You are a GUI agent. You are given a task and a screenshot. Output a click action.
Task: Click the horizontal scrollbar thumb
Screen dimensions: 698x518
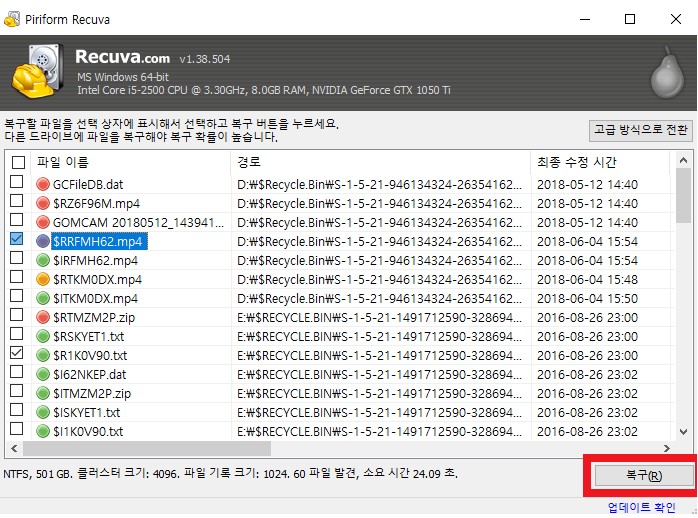tap(147, 449)
